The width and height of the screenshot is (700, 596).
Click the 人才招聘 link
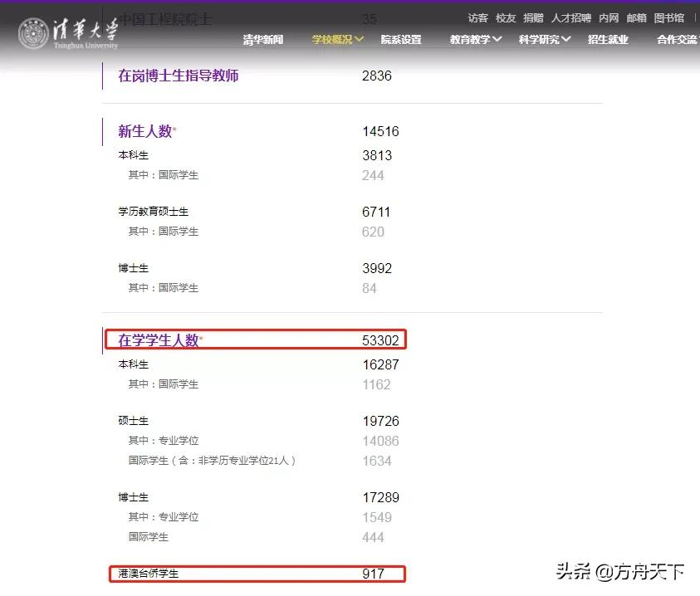570,17
